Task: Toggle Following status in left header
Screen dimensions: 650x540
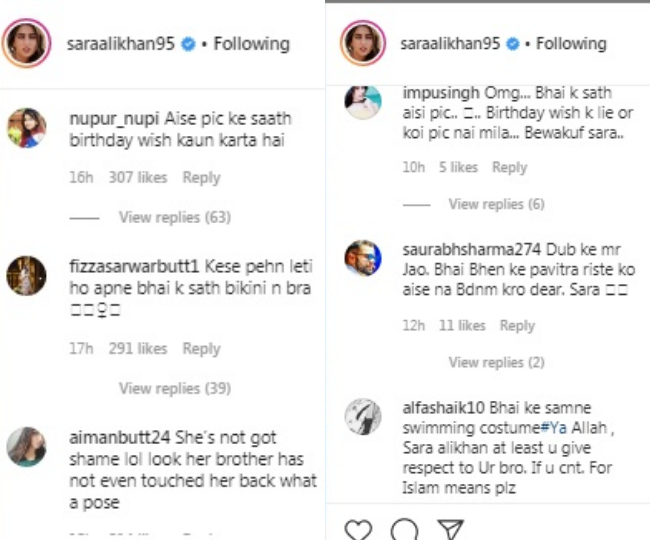Action: click(x=254, y=44)
